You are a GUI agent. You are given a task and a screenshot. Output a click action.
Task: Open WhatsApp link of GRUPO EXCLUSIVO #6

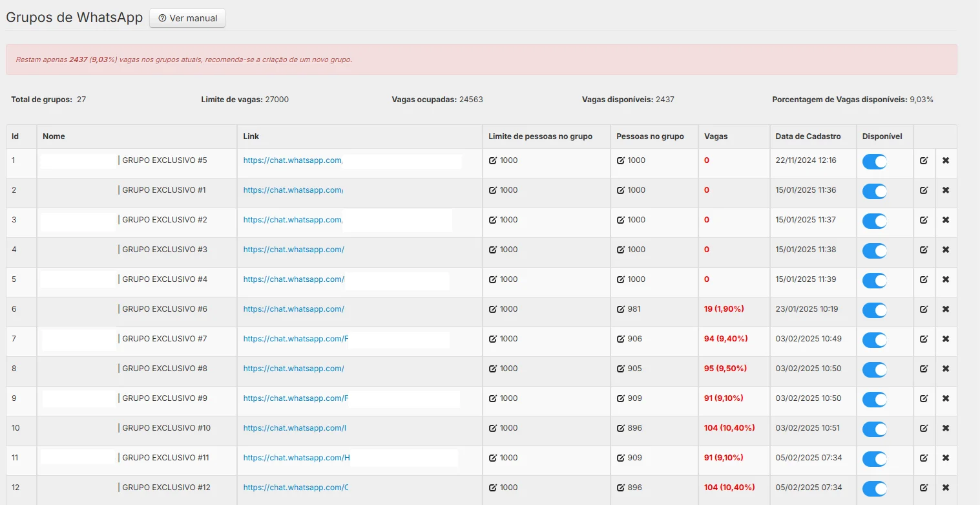click(x=293, y=309)
